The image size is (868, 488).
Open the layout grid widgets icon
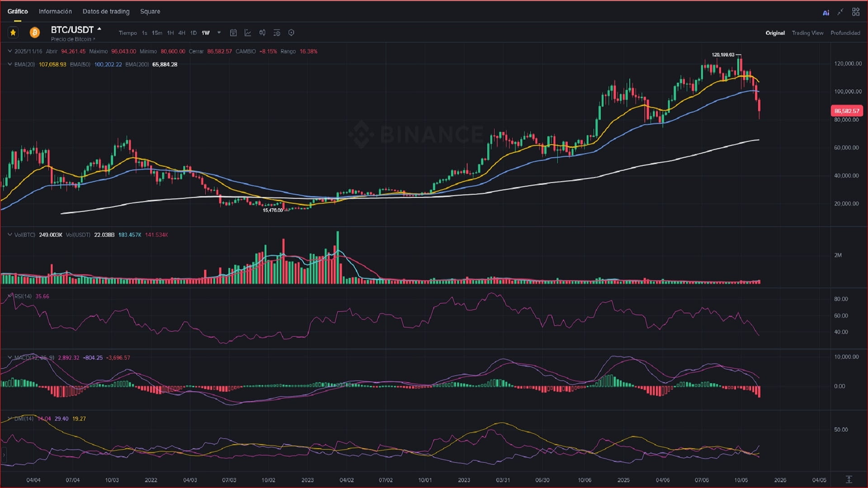tap(856, 12)
